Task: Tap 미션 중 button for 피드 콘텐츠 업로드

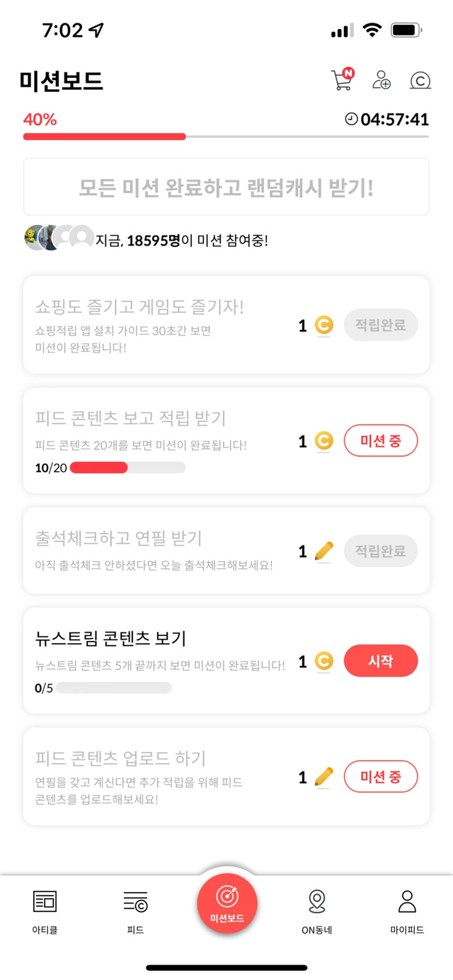Action: click(381, 777)
